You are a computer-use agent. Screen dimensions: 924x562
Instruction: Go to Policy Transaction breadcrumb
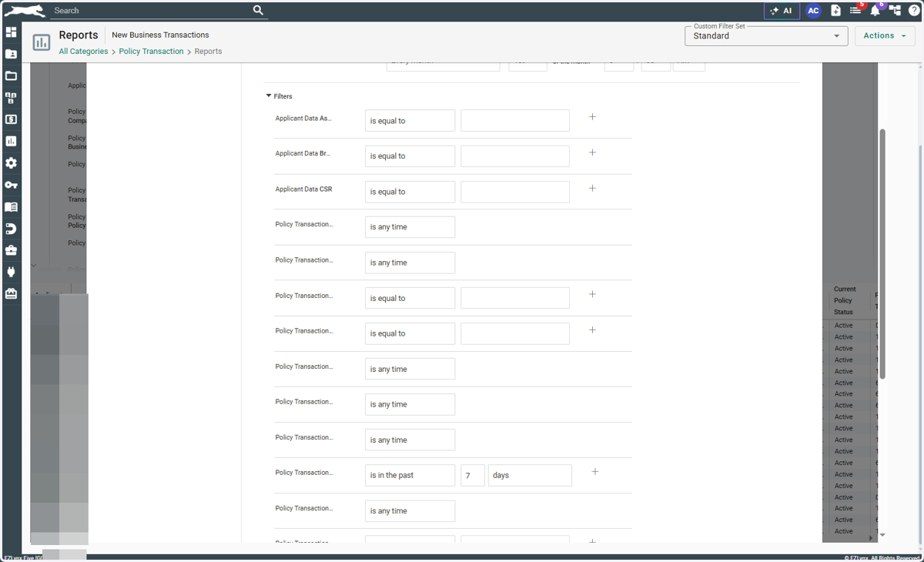point(152,52)
